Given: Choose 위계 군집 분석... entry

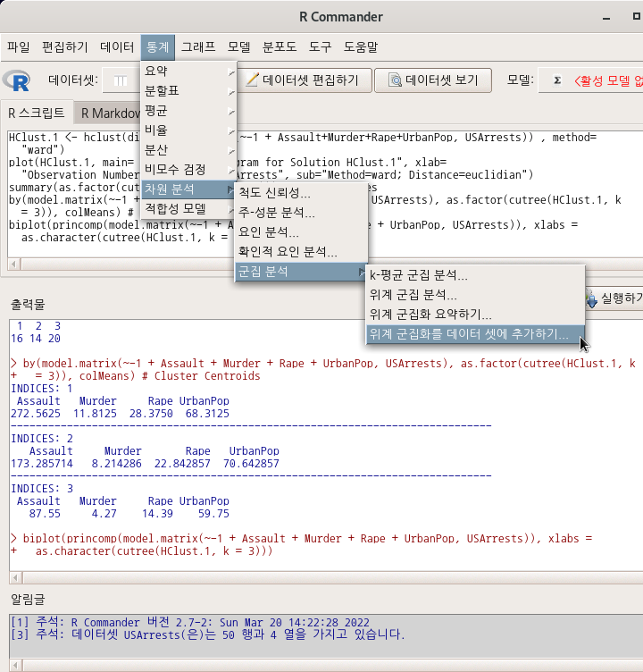Looking at the screenshot, I should pyautogui.click(x=475, y=294).
